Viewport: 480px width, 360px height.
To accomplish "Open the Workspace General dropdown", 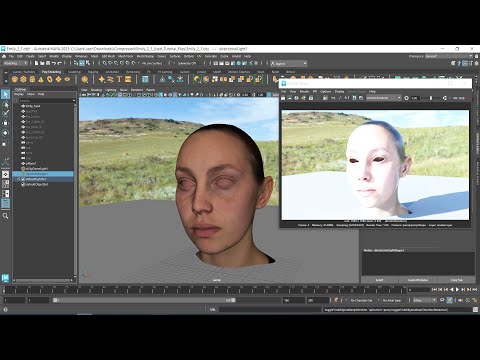I will [450, 56].
